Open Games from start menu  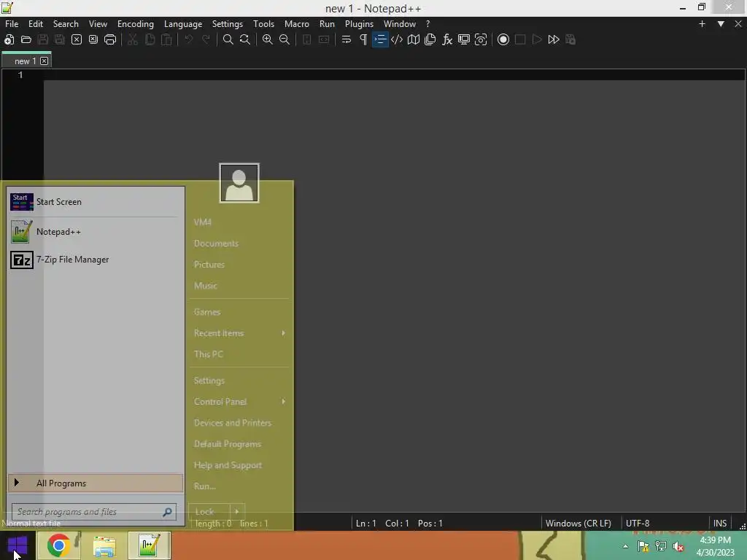[206, 312]
